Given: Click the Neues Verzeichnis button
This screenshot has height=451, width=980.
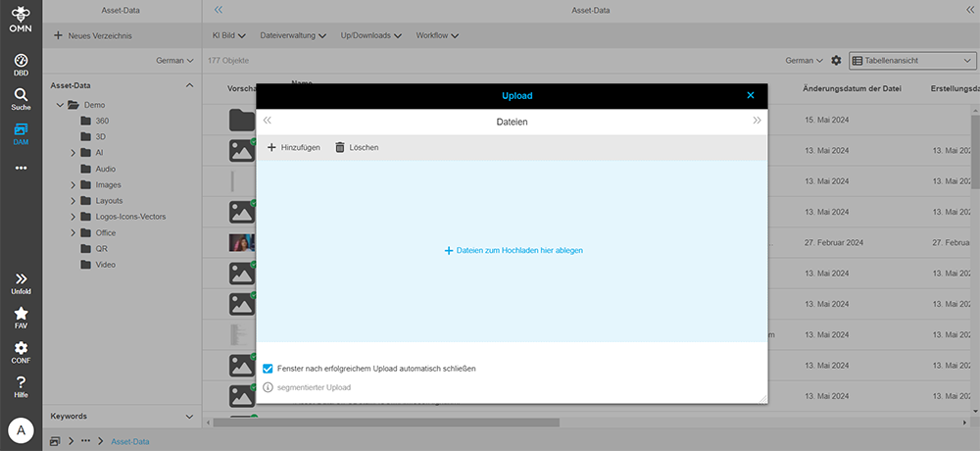Looking at the screenshot, I should [93, 35].
